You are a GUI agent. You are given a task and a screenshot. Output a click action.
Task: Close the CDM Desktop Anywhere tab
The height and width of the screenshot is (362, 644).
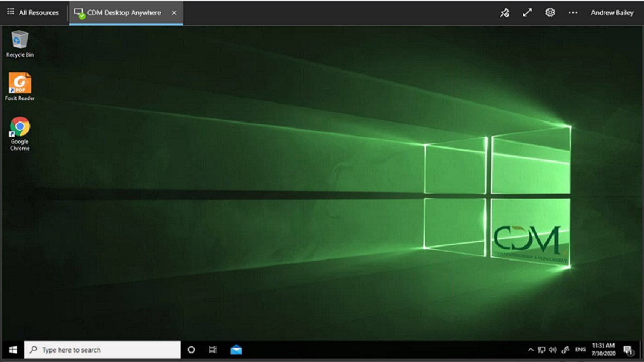(174, 13)
